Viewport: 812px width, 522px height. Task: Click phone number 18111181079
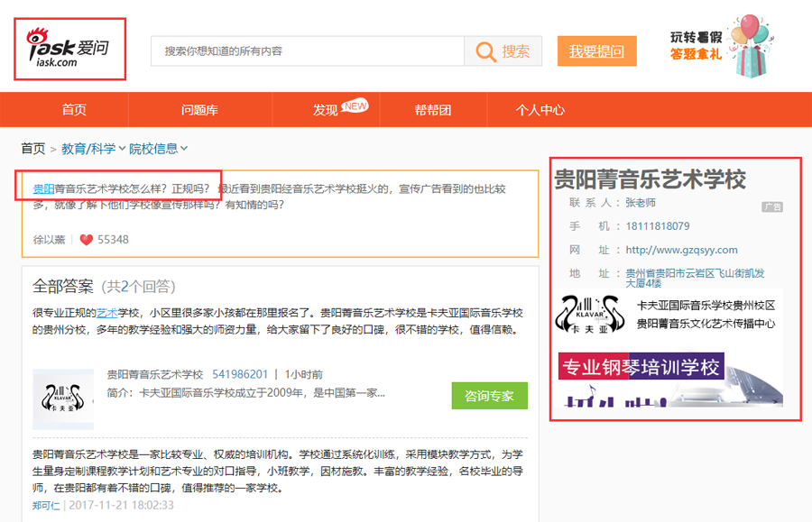tap(658, 226)
